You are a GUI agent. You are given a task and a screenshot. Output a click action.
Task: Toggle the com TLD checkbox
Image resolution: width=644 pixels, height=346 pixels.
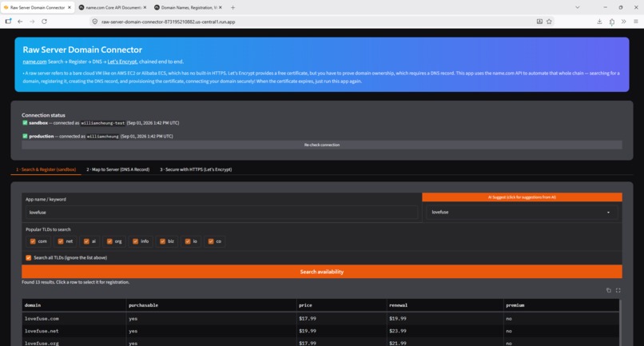33,241
